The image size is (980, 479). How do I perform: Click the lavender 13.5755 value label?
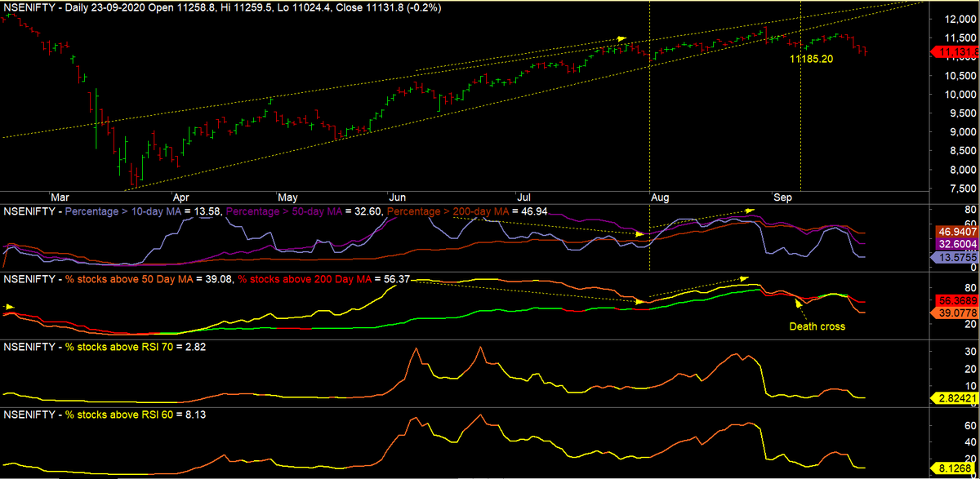tap(955, 256)
